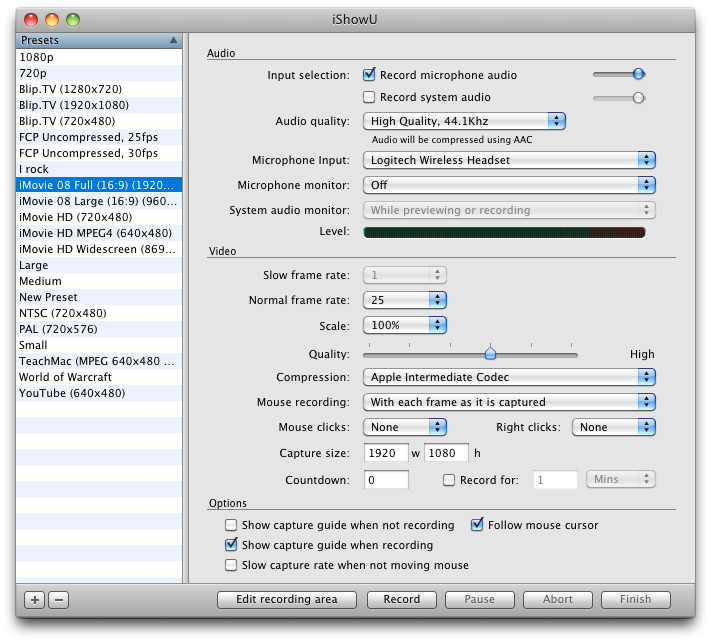Click the plus button to add preset

(x=35, y=600)
